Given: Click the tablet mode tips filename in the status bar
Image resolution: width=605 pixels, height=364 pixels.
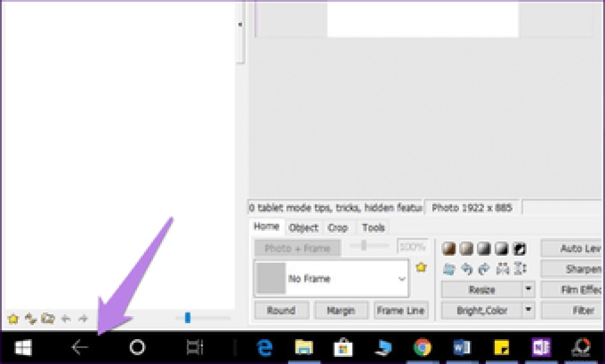Looking at the screenshot, I should [336, 208].
